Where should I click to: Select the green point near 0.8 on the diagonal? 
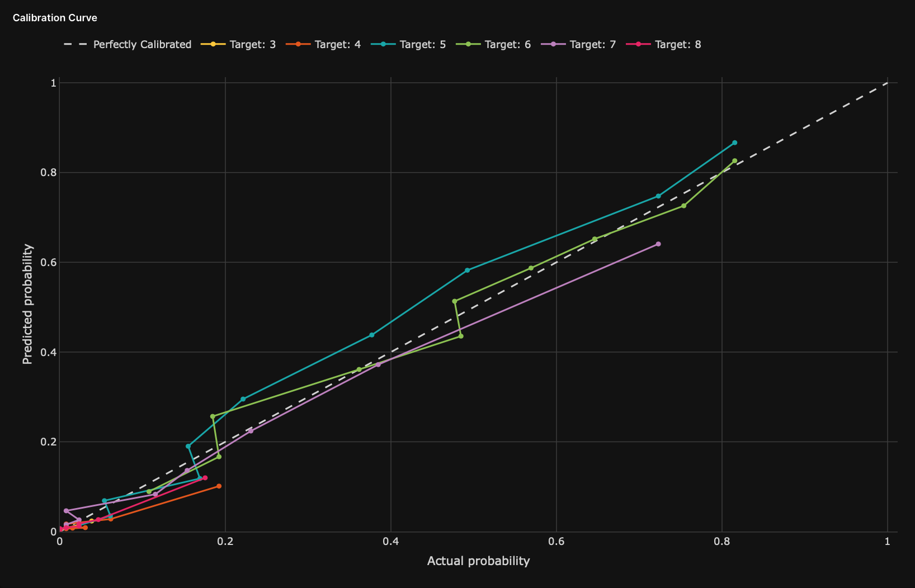[x=734, y=160]
